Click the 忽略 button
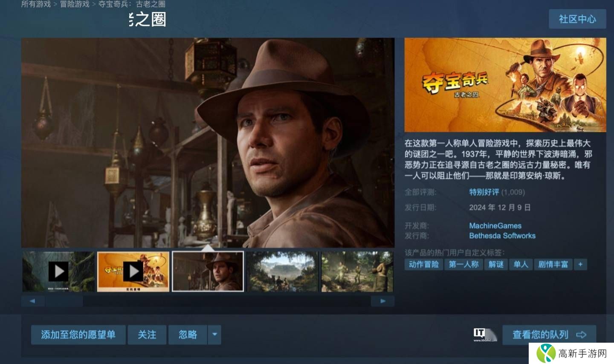 pos(188,335)
